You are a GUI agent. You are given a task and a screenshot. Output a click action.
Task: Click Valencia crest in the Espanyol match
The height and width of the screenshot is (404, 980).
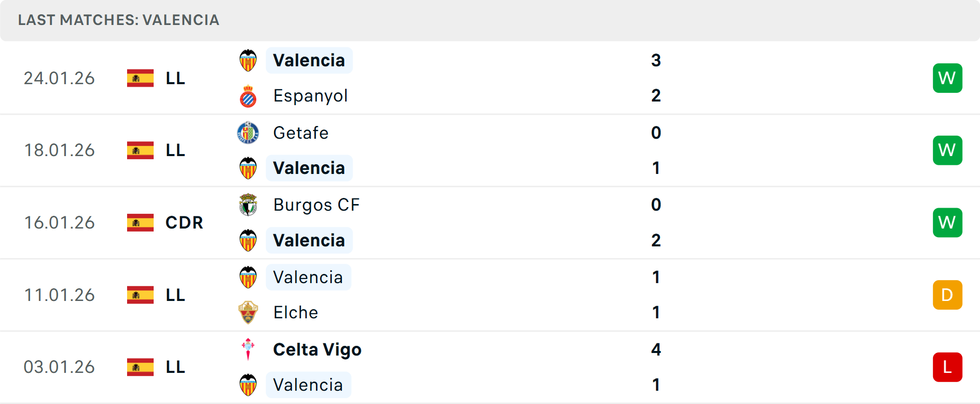(248, 61)
